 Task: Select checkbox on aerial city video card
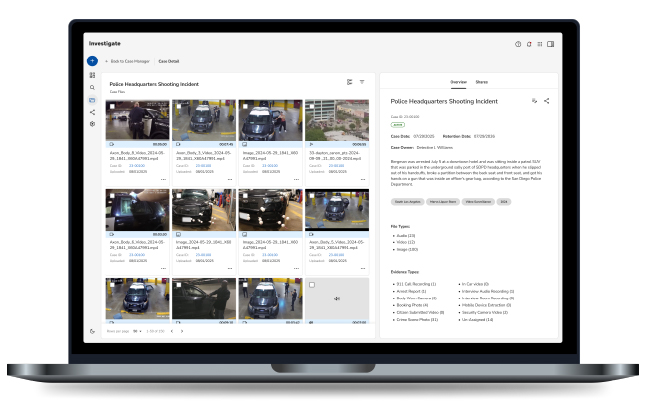311,106
